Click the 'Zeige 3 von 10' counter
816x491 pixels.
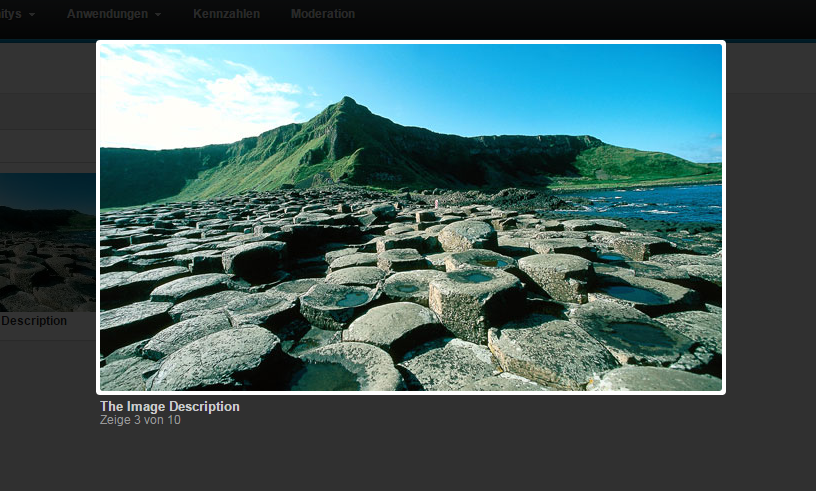coord(140,421)
